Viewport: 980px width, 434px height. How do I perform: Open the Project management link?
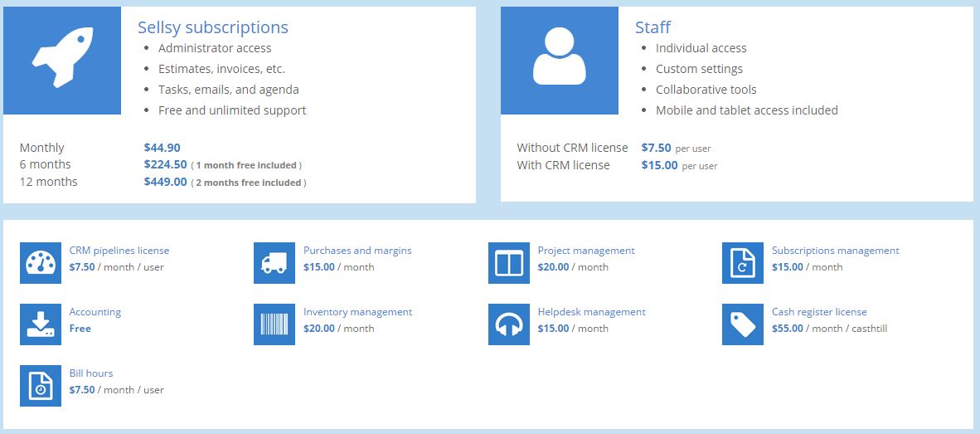click(x=586, y=251)
